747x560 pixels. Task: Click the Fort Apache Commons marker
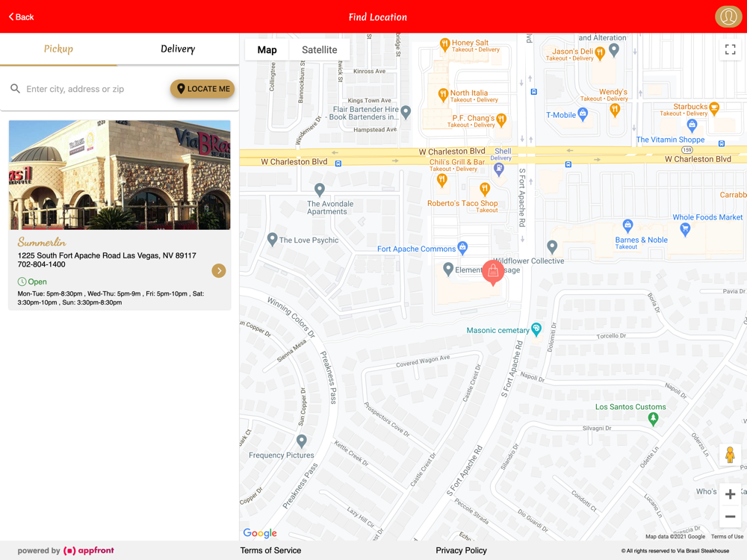[462, 247]
